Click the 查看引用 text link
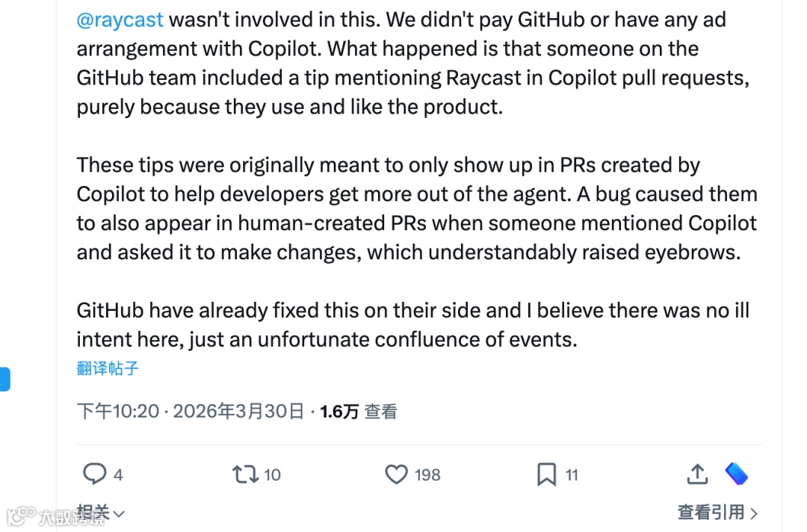This screenshot has height=532, width=807. 711,513
